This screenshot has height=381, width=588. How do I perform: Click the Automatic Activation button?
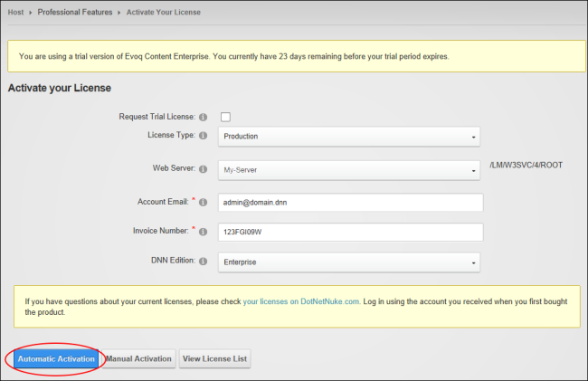coord(56,359)
